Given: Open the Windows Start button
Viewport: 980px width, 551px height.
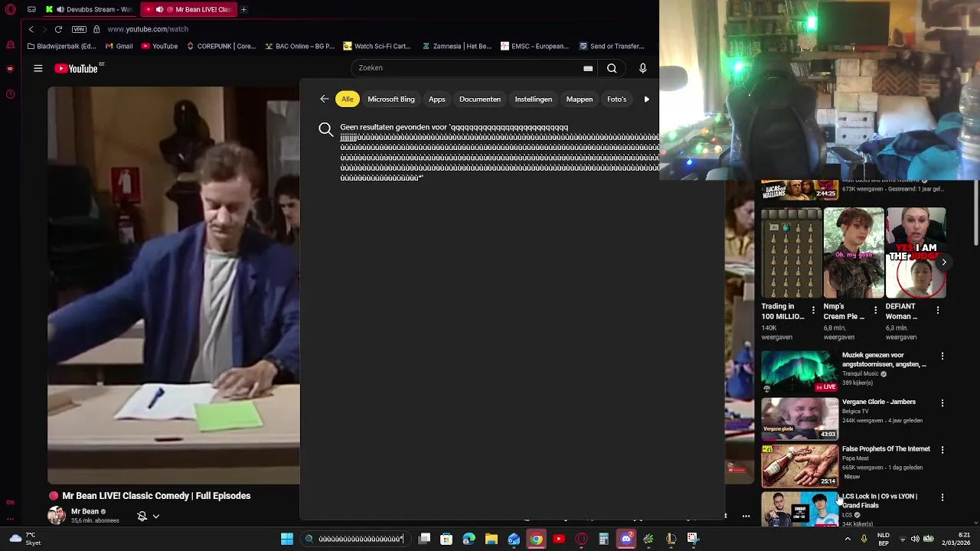Looking at the screenshot, I should tap(287, 539).
